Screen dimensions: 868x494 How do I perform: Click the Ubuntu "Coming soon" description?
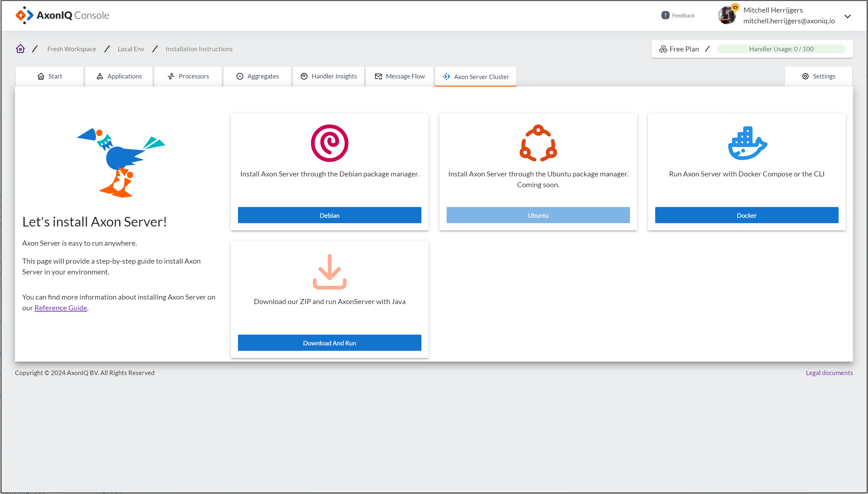pyautogui.click(x=538, y=179)
